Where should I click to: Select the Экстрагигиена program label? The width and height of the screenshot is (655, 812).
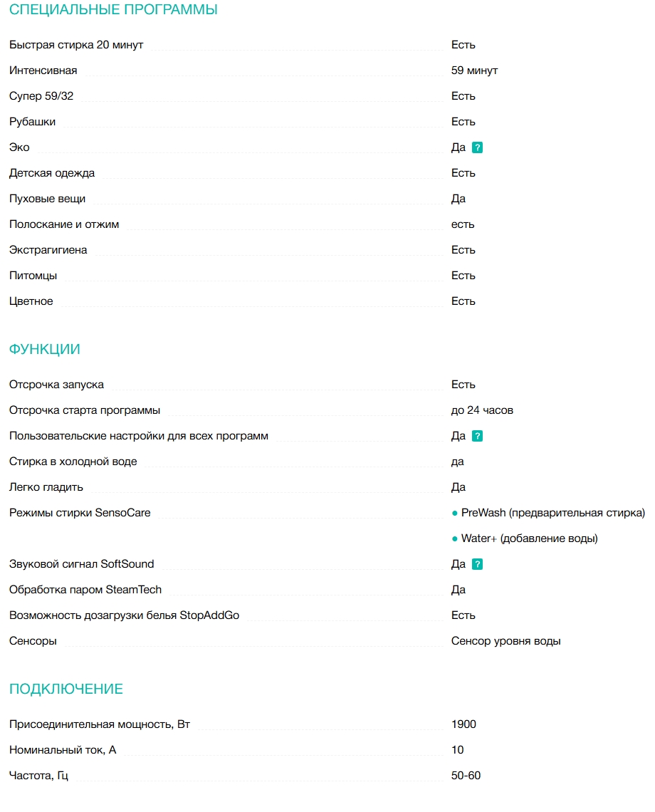[x=48, y=250]
